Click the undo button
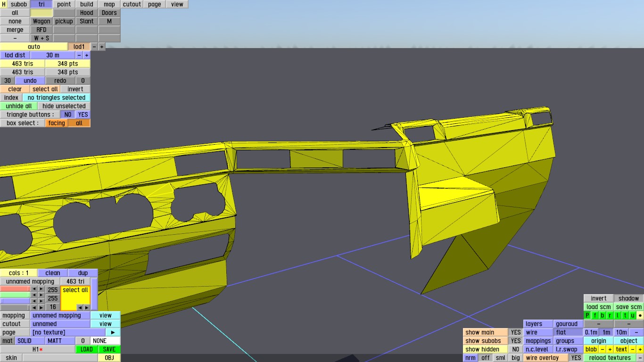644x362 pixels. [x=30, y=81]
